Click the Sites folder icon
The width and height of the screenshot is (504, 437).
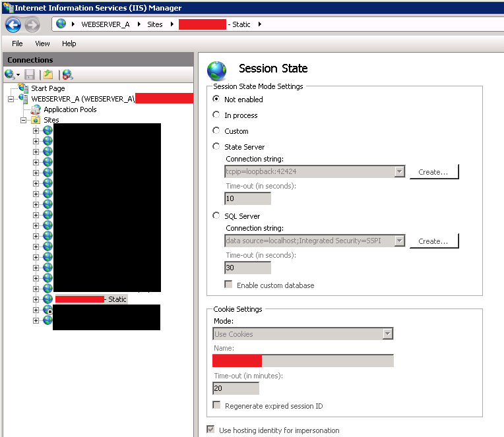(x=36, y=120)
